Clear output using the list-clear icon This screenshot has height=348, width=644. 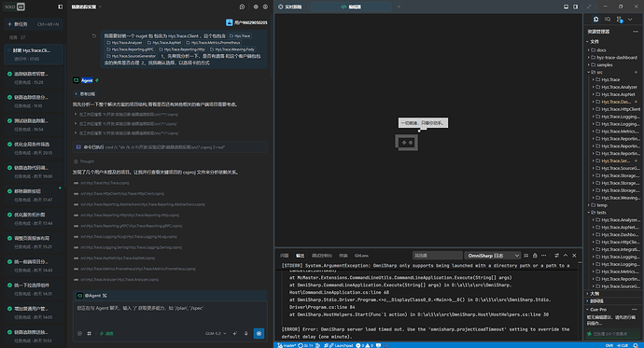[x=526, y=256]
